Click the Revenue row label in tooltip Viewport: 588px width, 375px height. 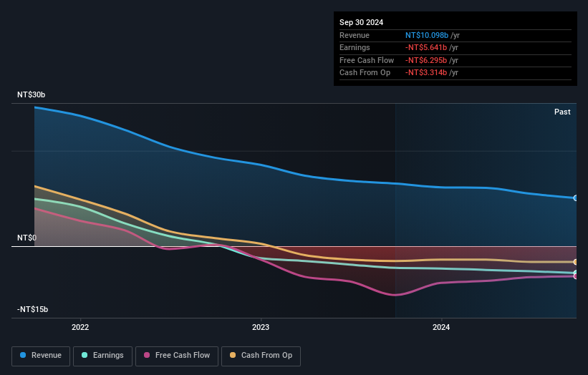tap(355, 35)
